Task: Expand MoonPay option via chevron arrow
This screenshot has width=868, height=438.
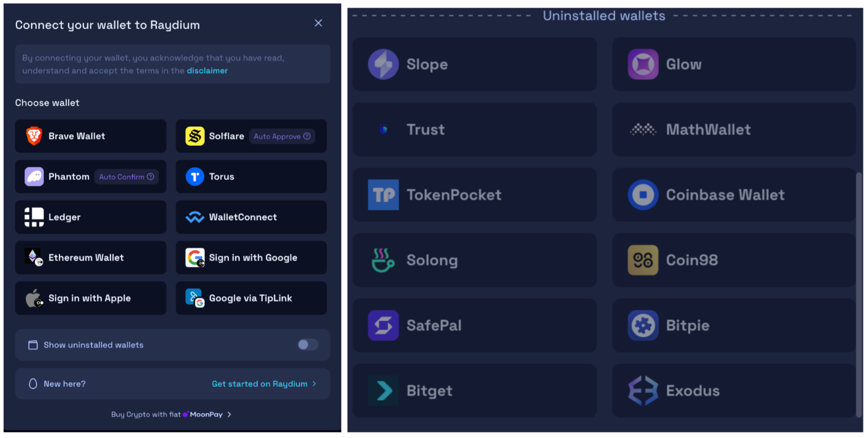Action: (x=229, y=414)
